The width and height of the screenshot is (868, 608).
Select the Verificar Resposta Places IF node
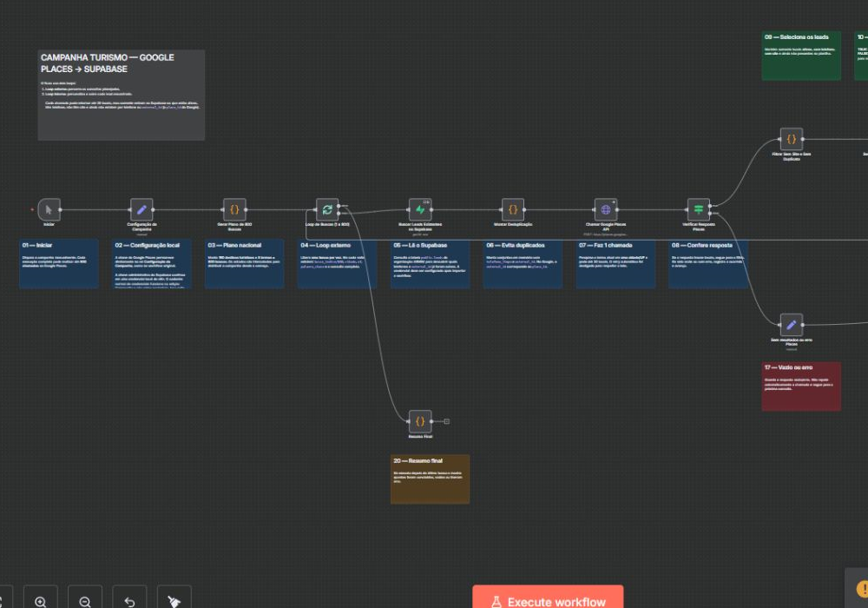pyautogui.click(x=699, y=210)
